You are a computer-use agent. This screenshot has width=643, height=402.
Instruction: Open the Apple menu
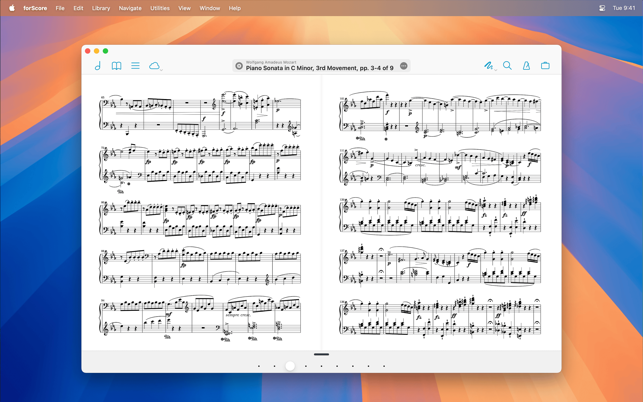(12, 8)
